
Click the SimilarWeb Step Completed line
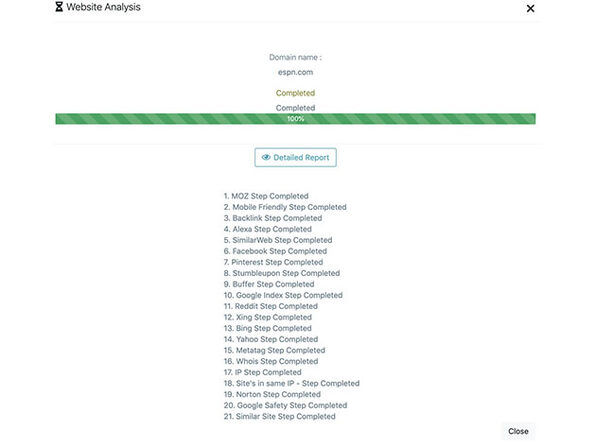coord(278,240)
